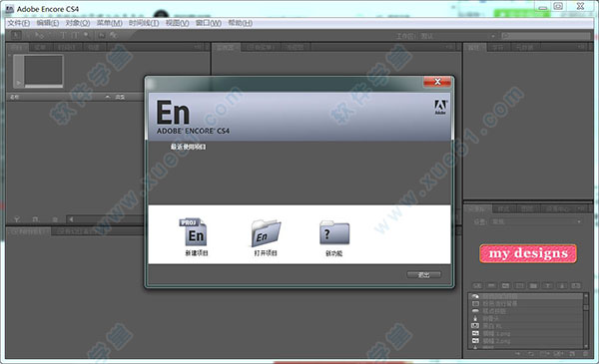
Task: Click the Open Project folder icon
Action: (x=266, y=233)
